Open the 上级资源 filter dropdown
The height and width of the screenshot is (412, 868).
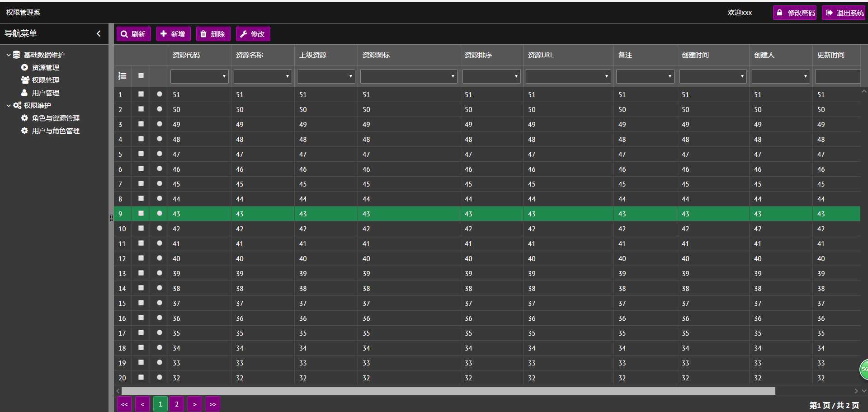[x=326, y=76]
